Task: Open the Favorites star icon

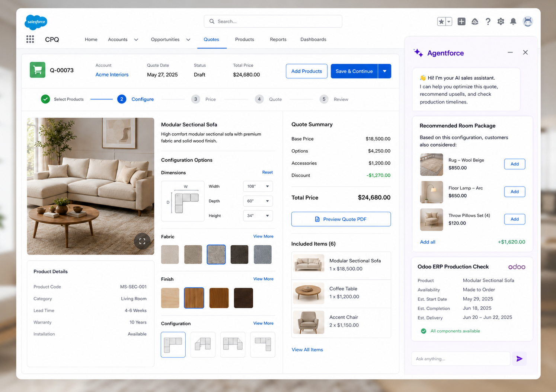Action: (x=441, y=22)
